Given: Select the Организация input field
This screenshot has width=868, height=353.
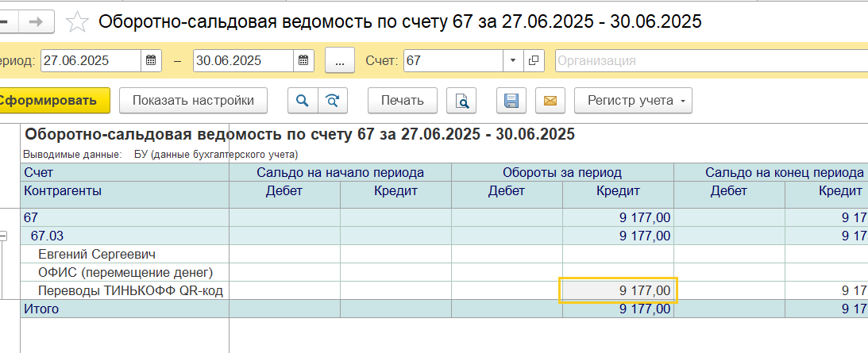Looking at the screenshot, I should pos(712,61).
